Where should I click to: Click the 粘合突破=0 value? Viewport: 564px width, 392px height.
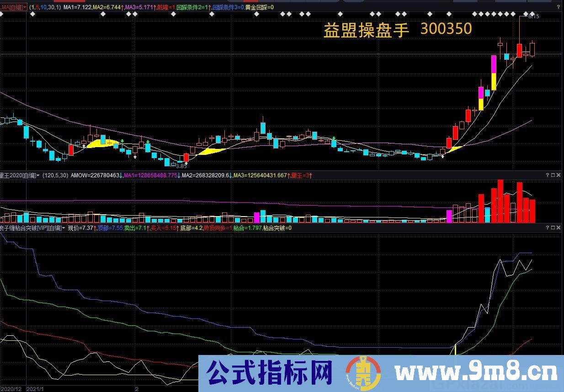(277, 228)
